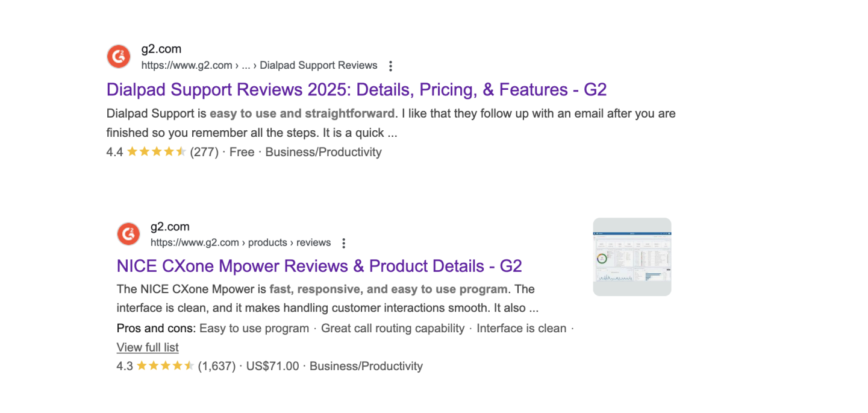Open the three-dot menu for the Dialpad result

(390, 66)
